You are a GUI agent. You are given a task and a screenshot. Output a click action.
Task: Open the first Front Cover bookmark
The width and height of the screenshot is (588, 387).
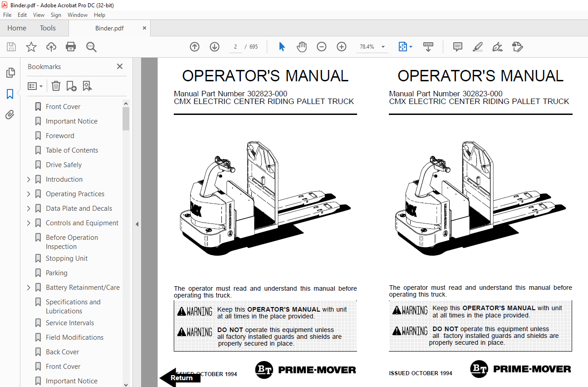coord(63,107)
